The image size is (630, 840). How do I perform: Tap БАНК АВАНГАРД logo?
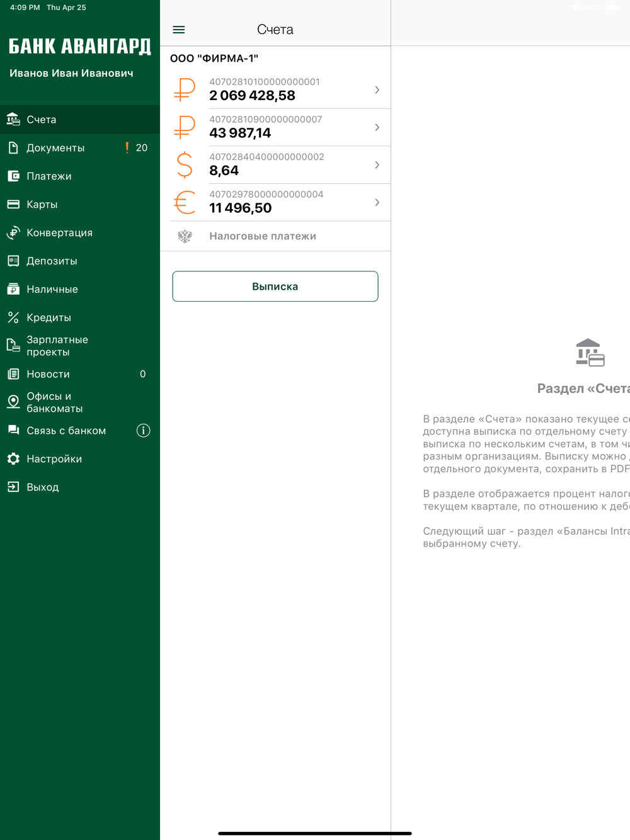pos(80,46)
